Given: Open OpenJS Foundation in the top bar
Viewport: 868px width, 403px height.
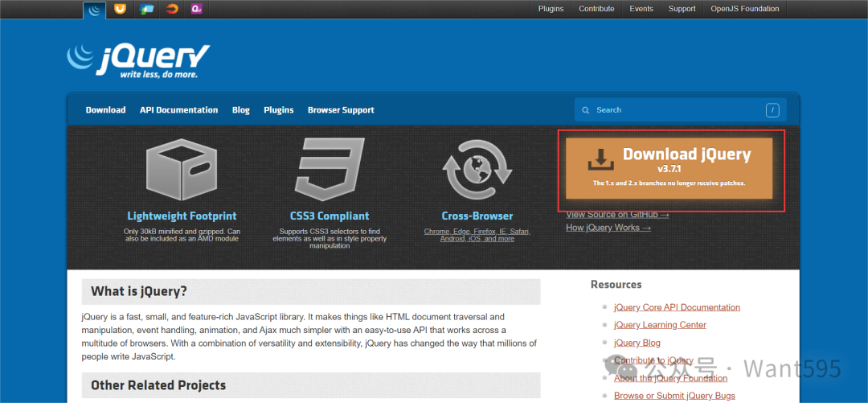Looking at the screenshot, I should 745,9.
